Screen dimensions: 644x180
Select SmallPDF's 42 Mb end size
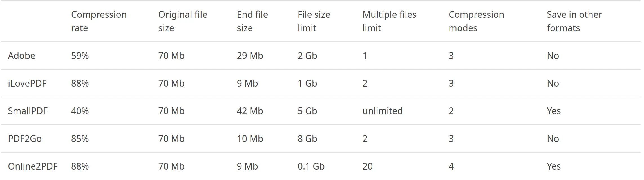click(x=250, y=111)
